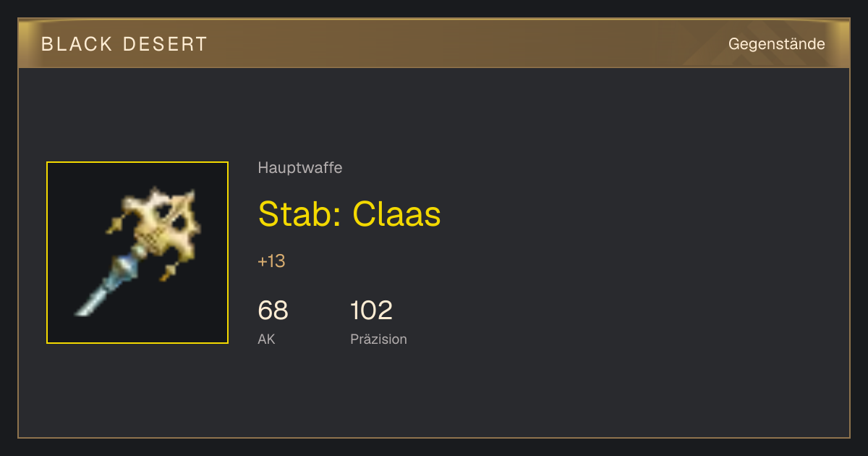The image size is (868, 456).
Task: Open the Gegenstände category link
Action: tap(776, 44)
